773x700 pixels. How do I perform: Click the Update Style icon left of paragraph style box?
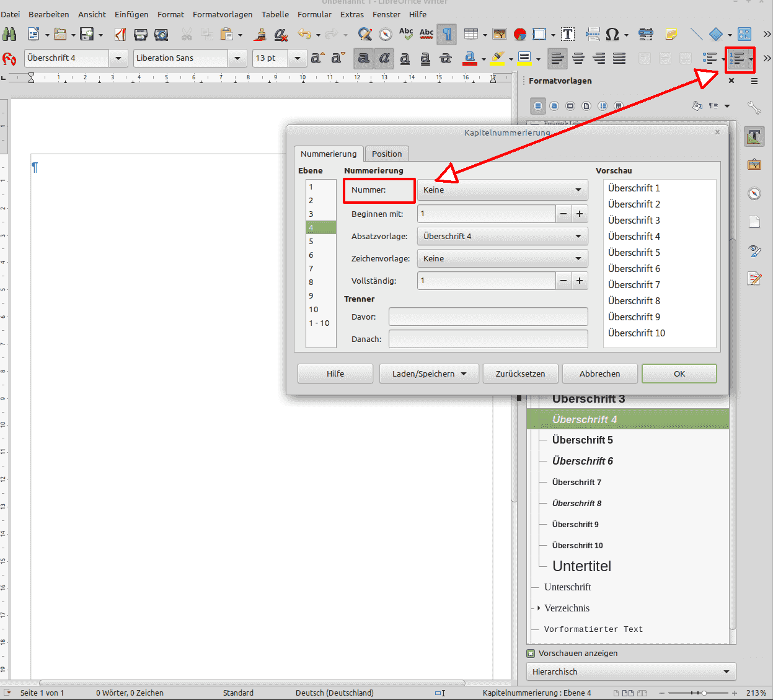[9, 58]
